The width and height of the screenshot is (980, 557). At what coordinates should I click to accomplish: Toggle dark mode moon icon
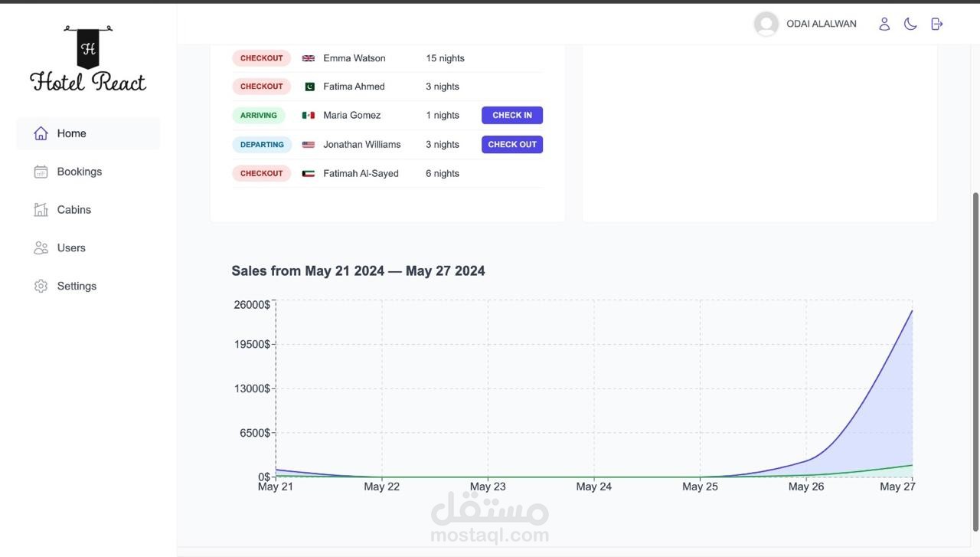[x=910, y=24]
